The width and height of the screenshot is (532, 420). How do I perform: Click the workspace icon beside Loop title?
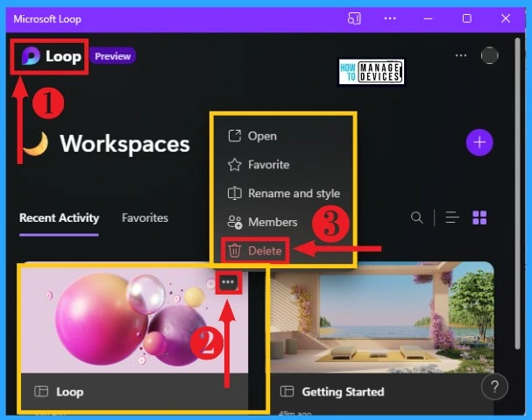[x=41, y=391]
